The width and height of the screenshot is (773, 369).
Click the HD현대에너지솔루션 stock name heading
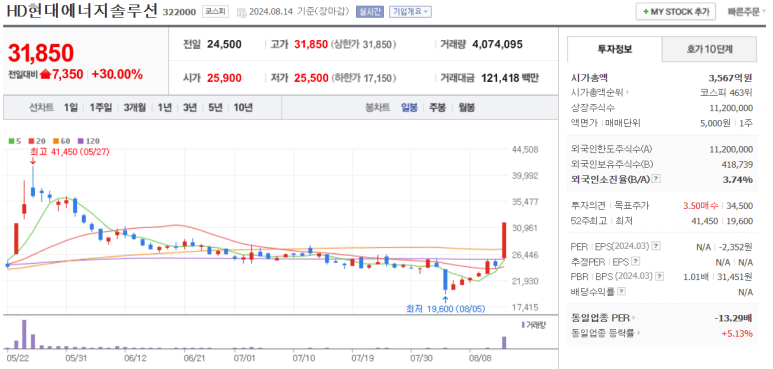[82, 11]
